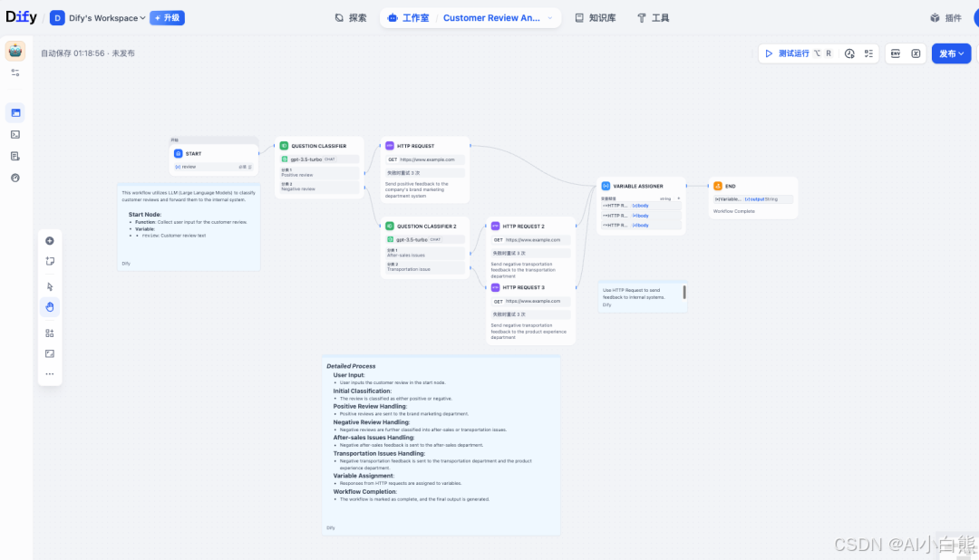The width and height of the screenshot is (979, 560).
Task: Click the START node home icon
Action: coord(178,153)
